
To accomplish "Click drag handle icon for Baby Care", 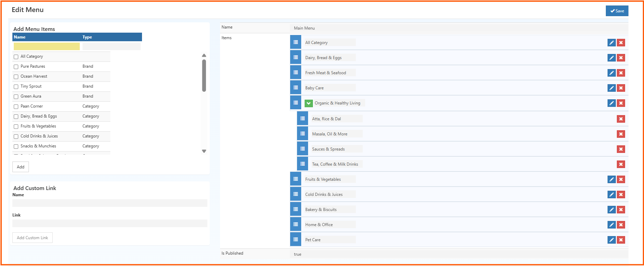I will pos(295,88).
